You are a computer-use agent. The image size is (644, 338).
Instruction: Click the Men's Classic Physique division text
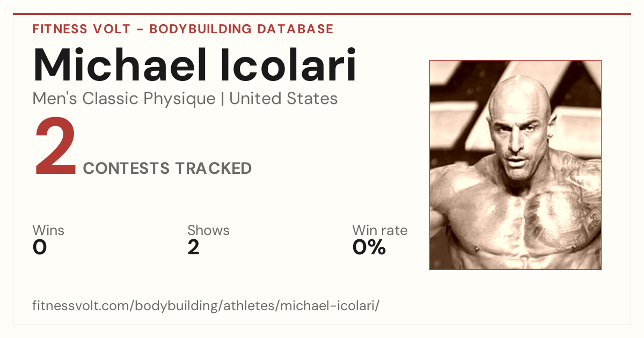[125, 99]
